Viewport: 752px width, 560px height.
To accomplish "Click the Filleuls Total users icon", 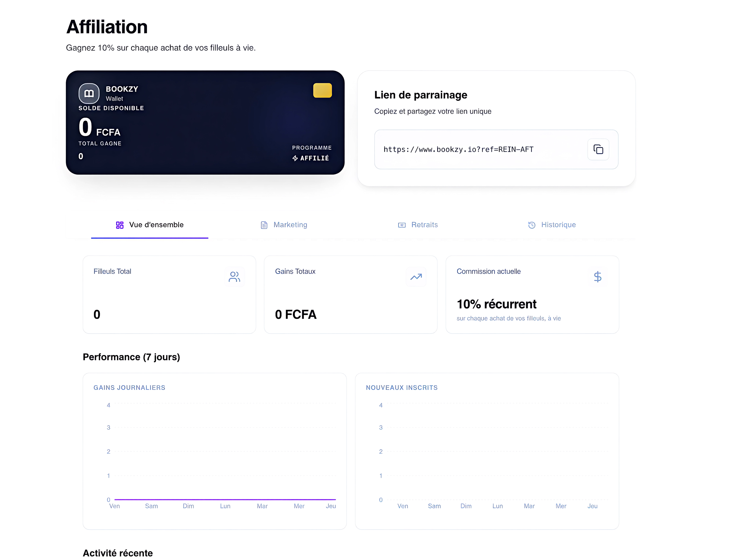I will tap(234, 277).
